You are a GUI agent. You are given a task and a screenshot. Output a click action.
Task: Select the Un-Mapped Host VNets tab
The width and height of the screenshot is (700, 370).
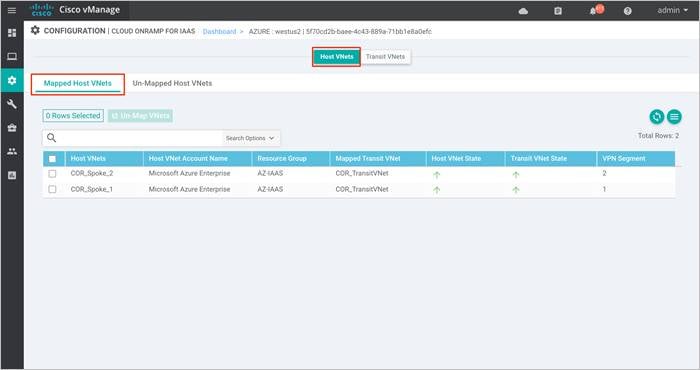point(172,83)
